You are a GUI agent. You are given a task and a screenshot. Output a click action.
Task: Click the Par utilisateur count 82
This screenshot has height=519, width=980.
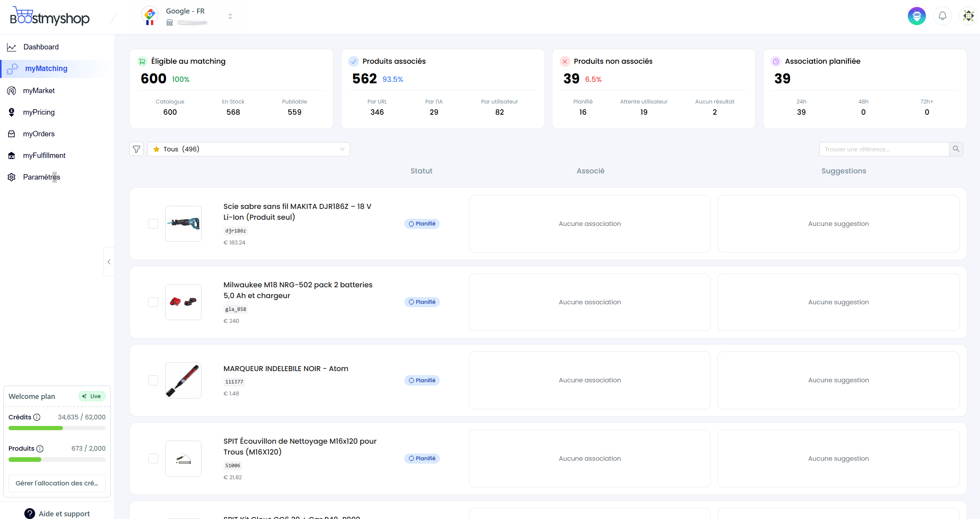pos(499,112)
